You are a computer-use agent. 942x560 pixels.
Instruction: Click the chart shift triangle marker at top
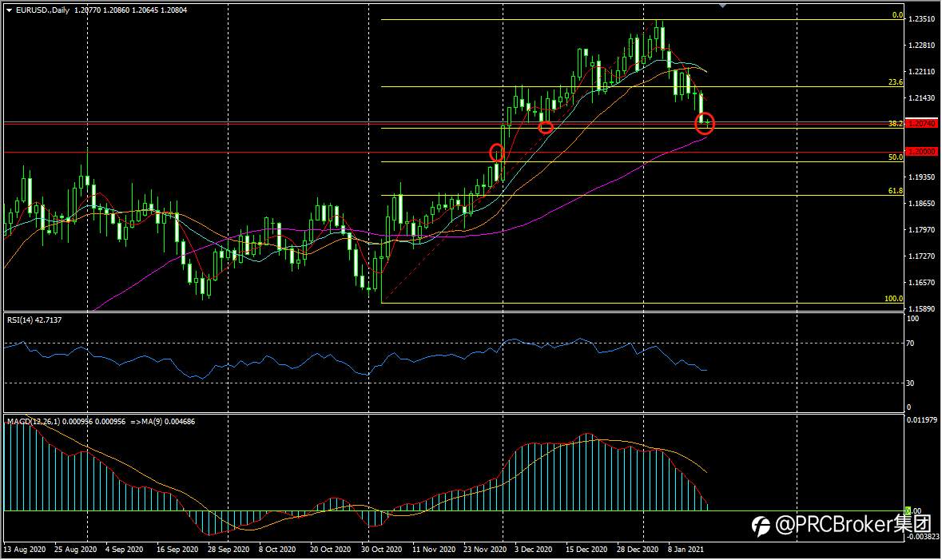coord(723,6)
